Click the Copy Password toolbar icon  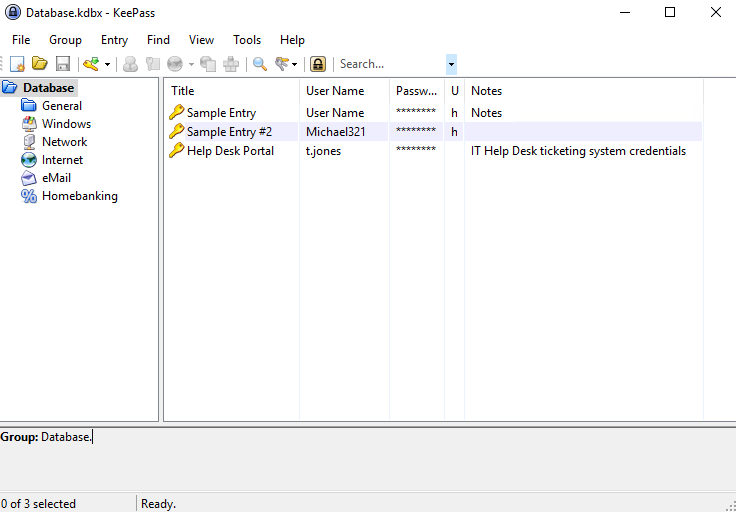153,64
